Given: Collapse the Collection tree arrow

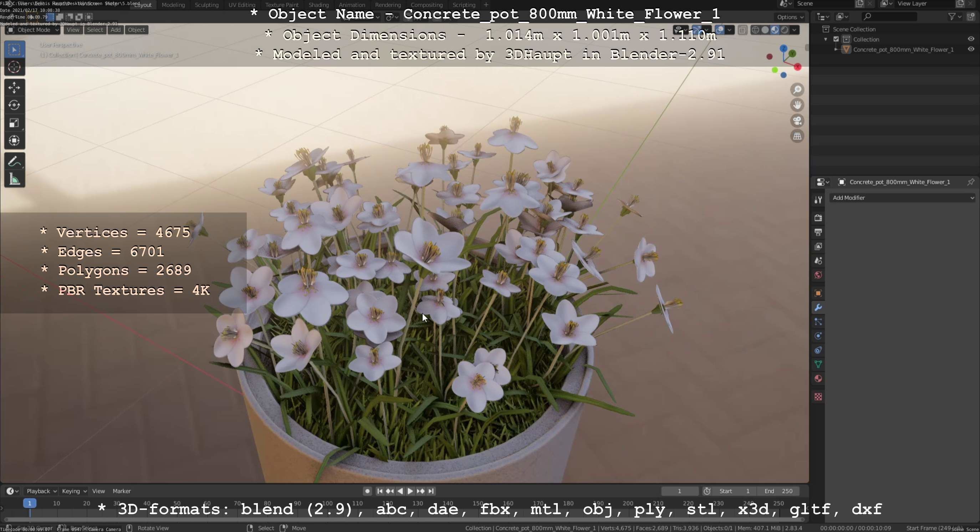Looking at the screenshot, I should (826, 40).
